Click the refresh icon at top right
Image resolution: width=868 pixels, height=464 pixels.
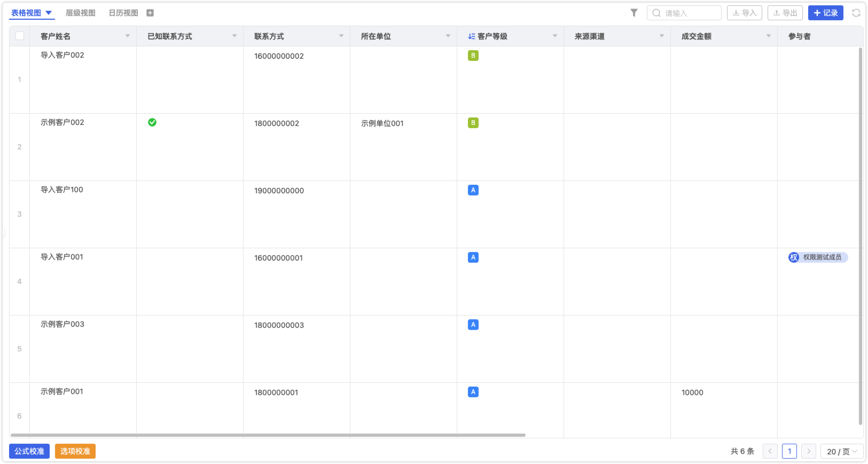[x=856, y=13]
